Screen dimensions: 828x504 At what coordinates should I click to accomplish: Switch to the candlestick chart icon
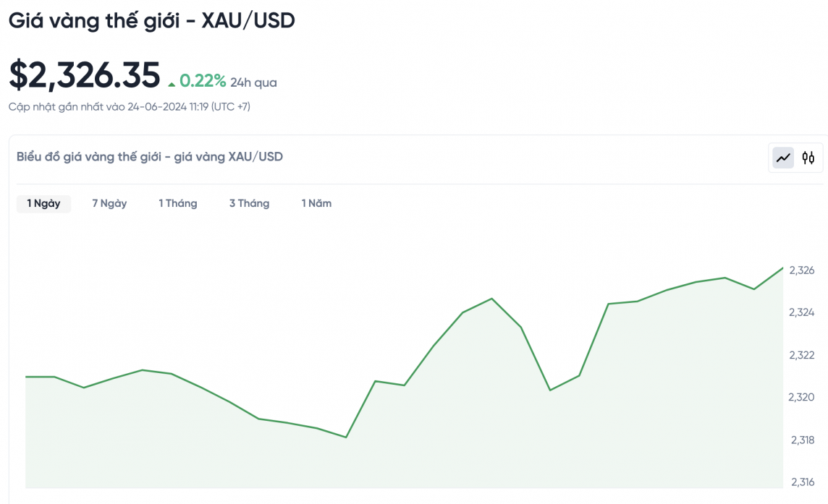tap(808, 158)
